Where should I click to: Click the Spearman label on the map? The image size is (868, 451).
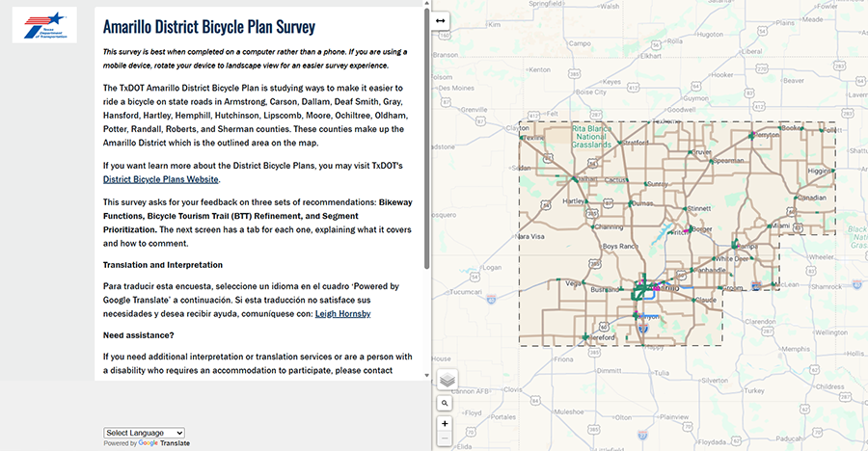728,161
